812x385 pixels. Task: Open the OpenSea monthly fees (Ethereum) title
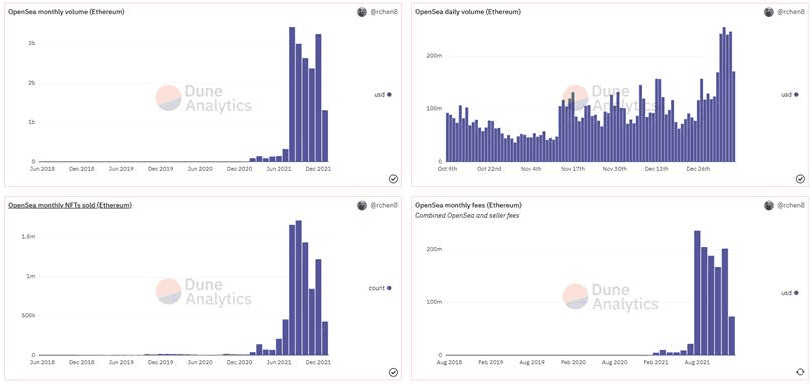click(x=468, y=205)
